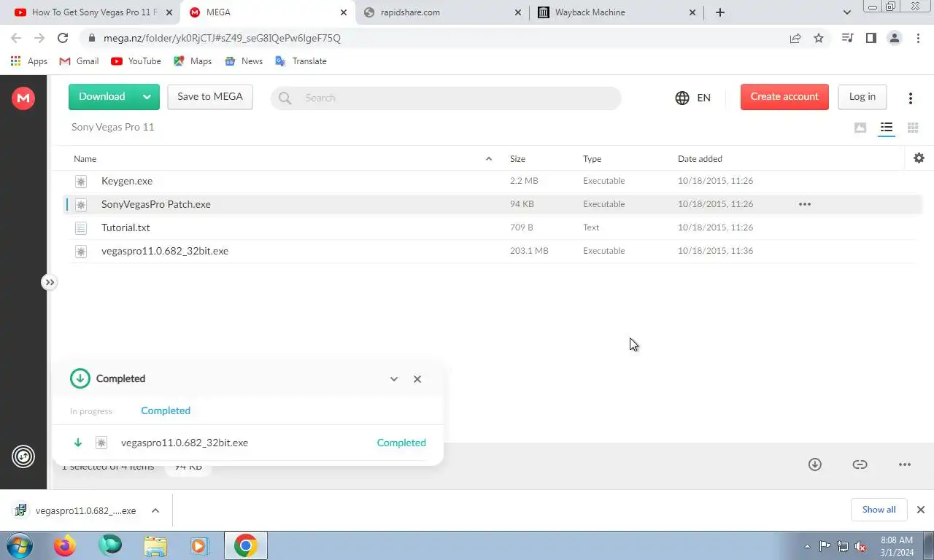Expand the left sidebar arrow handle
This screenshot has width=934, height=560.
(x=49, y=282)
